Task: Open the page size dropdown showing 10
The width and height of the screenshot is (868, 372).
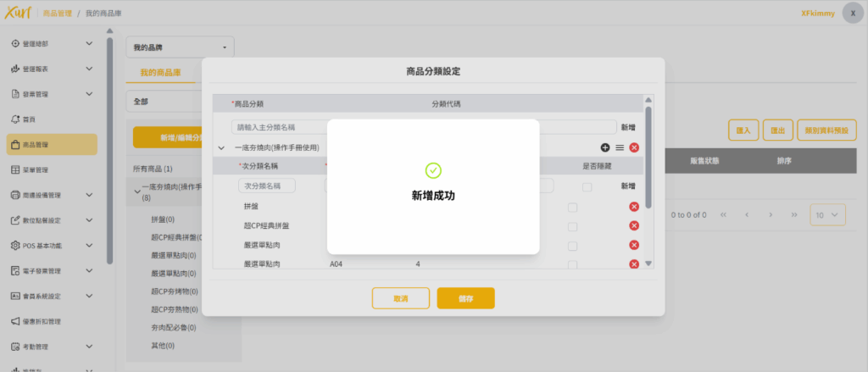Action: [x=827, y=214]
